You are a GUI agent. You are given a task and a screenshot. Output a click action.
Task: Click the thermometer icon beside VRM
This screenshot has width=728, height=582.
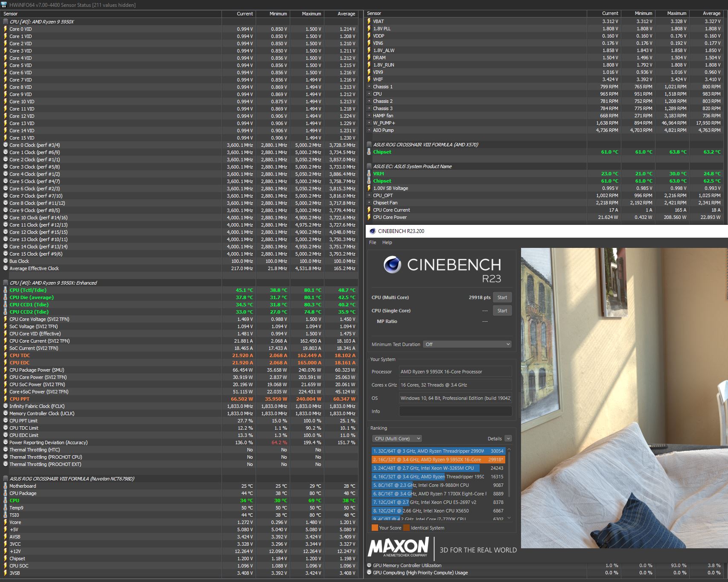[369, 174]
